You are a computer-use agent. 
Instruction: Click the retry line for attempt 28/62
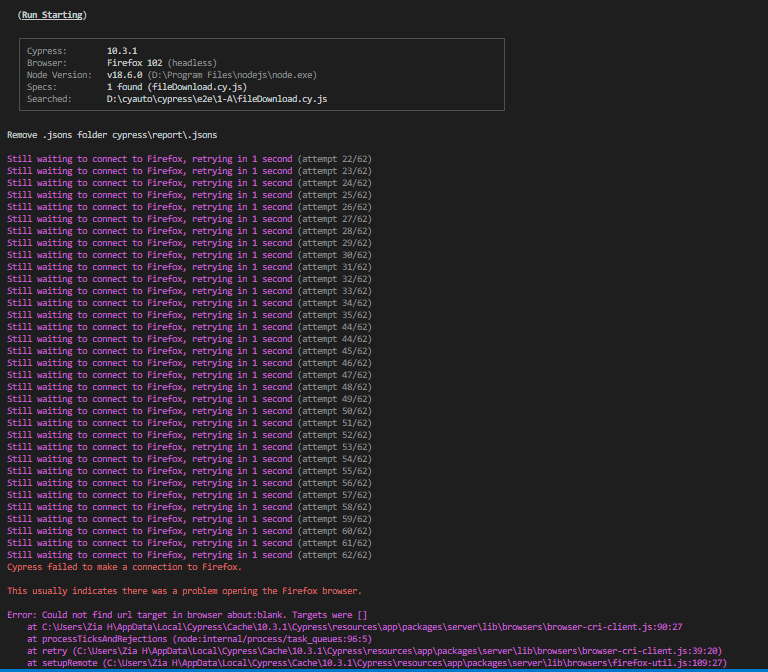pos(189,231)
